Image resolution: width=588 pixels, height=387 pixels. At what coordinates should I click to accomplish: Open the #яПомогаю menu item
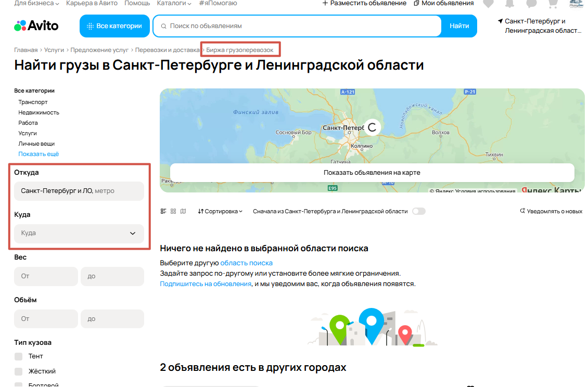[x=218, y=3]
